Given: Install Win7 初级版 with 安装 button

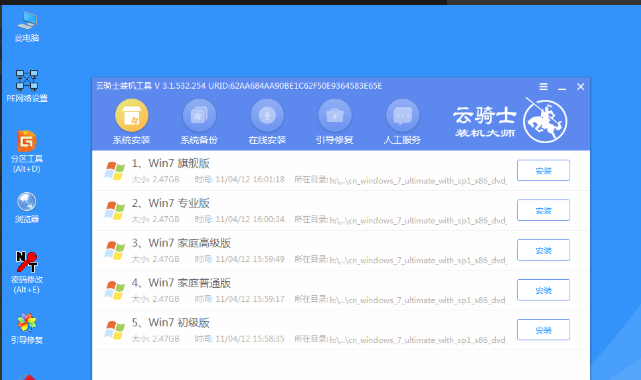Looking at the screenshot, I should tap(543, 330).
